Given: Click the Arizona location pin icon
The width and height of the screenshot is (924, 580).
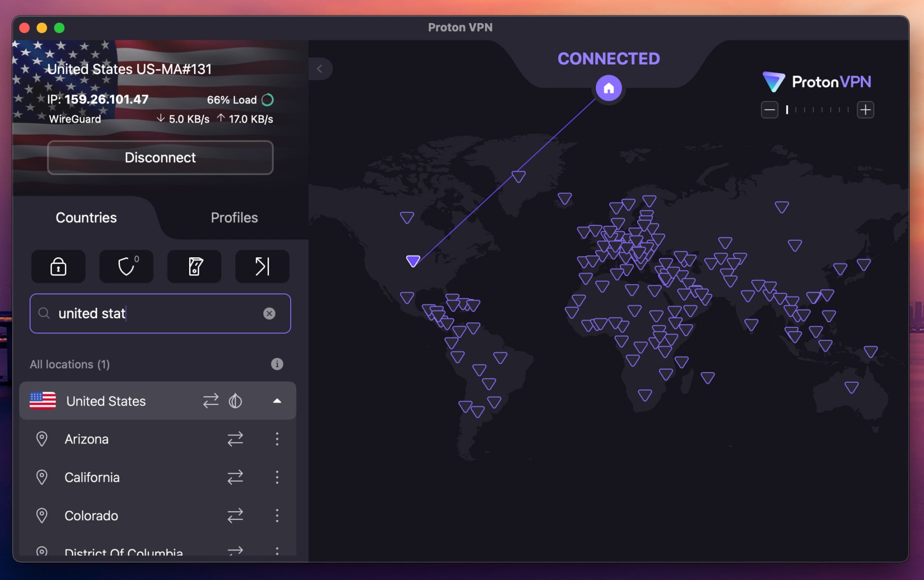Looking at the screenshot, I should pos(42,439).
